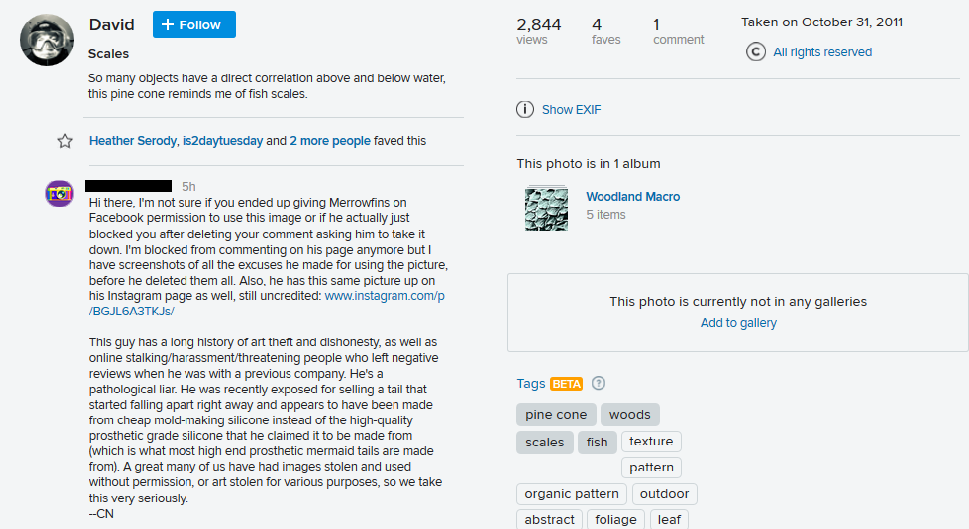This screenshot has height=529, width=969.
Task: Expand the Show EXIF details
Action: pyautogui.click(x=571, y=110)
